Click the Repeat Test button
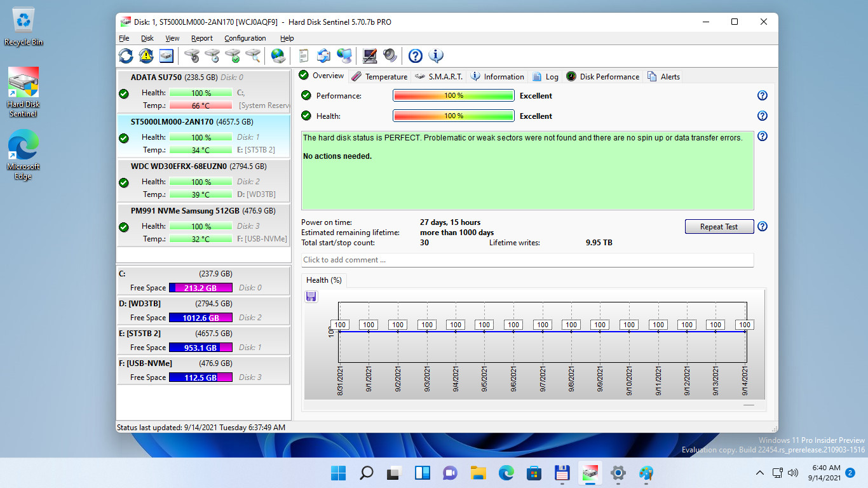Viewport: 868px width, 488px height. pyautogui.click(x=719, y=226)
